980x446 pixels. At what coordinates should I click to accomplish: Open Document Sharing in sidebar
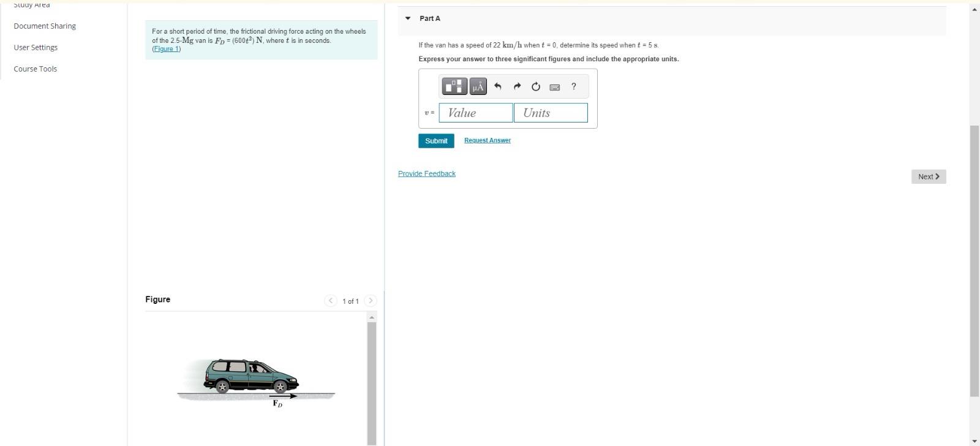45,26
